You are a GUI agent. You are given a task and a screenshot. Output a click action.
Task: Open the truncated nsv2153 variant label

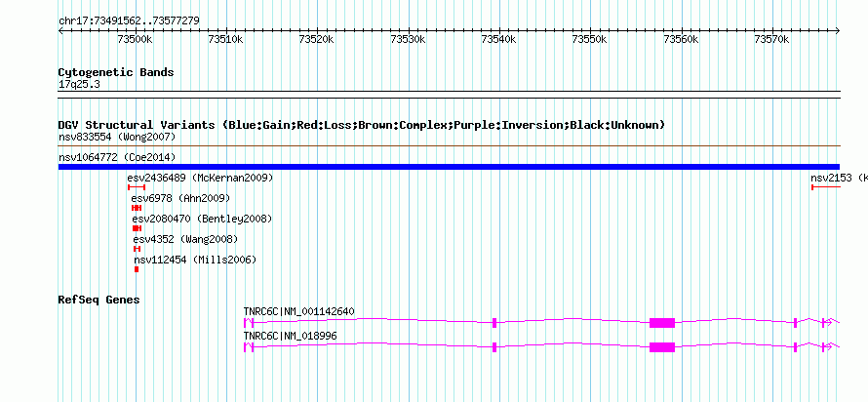[839, 178]
